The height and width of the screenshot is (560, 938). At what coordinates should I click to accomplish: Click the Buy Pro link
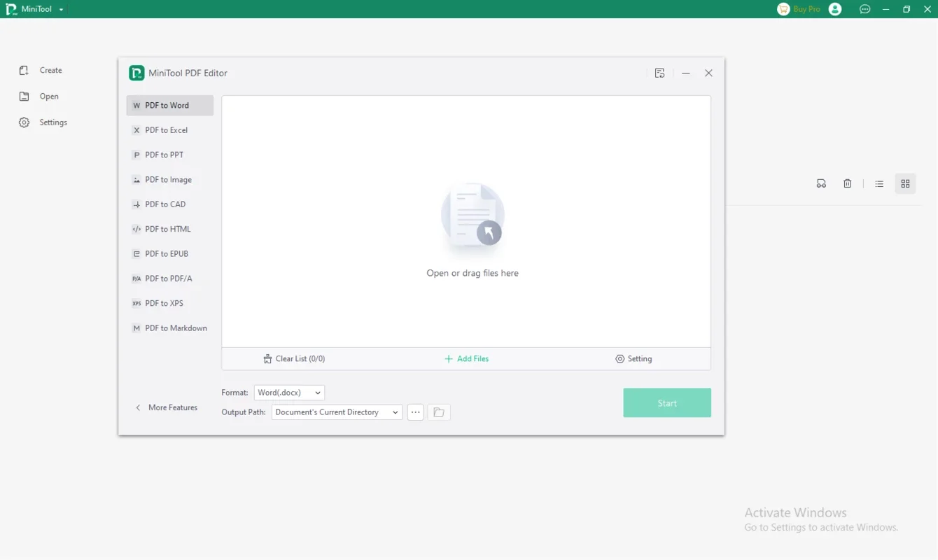806,9
